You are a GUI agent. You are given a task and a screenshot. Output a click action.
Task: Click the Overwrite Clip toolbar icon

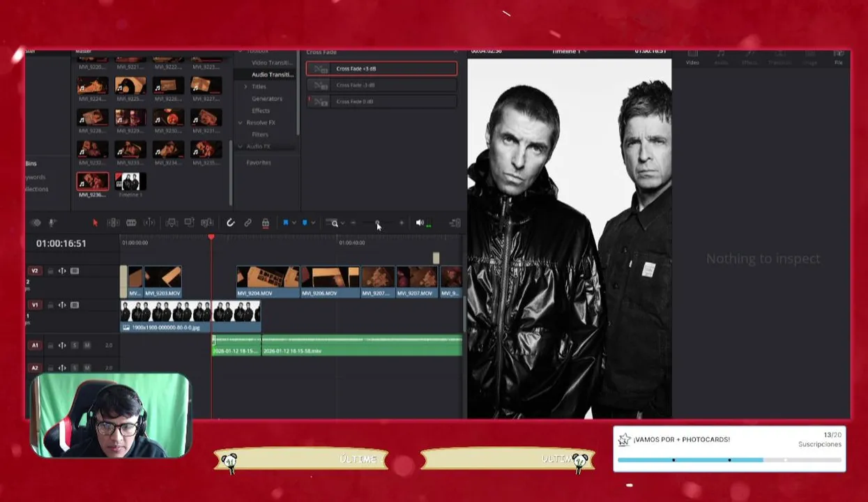coord(189,222)
